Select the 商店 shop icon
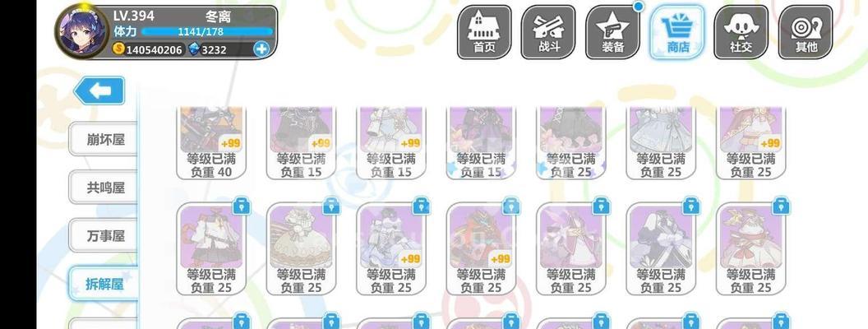The height and width of the screenshot is (329, 868). tap(677, 32)
